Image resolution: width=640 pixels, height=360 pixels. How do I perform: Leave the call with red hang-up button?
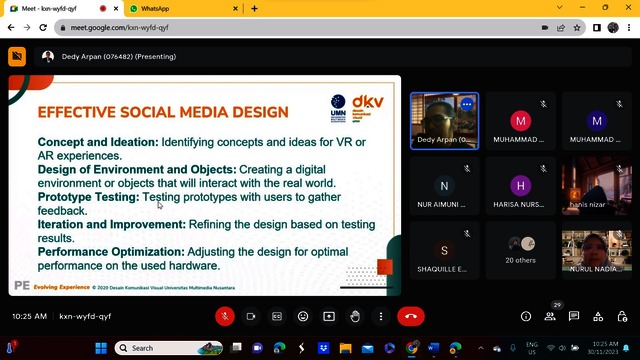click(x=411, y=316)
